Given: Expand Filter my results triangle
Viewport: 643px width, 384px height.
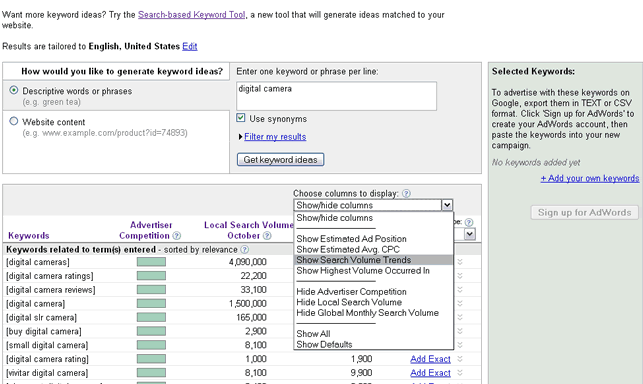Looking at the screenshot, I should pyautogui.click(x=241, y=137).
